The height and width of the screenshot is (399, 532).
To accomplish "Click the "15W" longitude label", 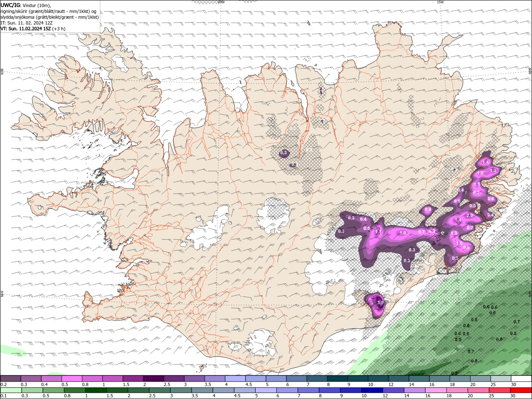I will pyautogui.click(x=440, y=2).
